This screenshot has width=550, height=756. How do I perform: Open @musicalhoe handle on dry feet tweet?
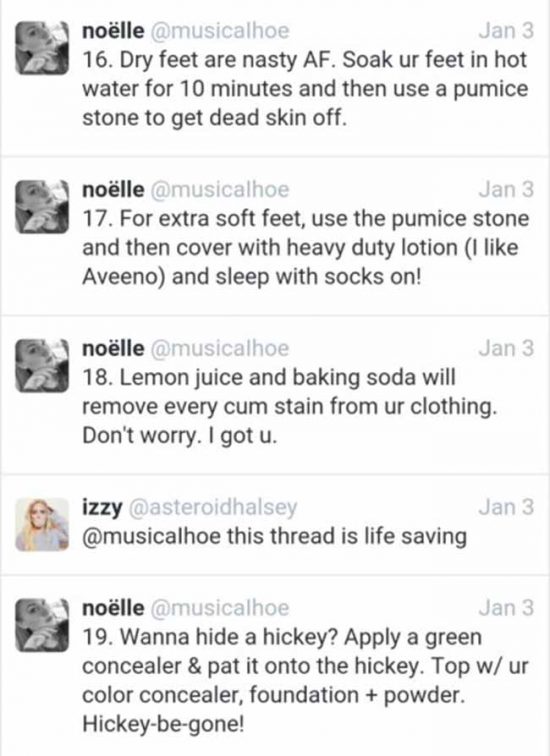coord(220,31)
